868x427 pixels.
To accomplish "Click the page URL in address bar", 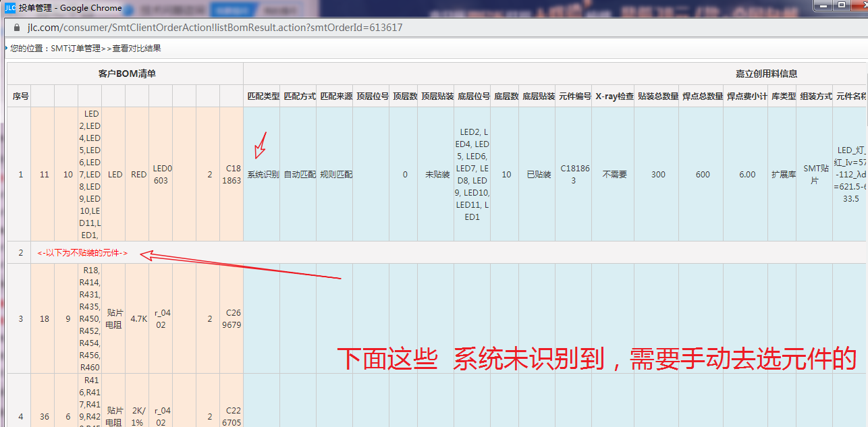I will (215, 28).
